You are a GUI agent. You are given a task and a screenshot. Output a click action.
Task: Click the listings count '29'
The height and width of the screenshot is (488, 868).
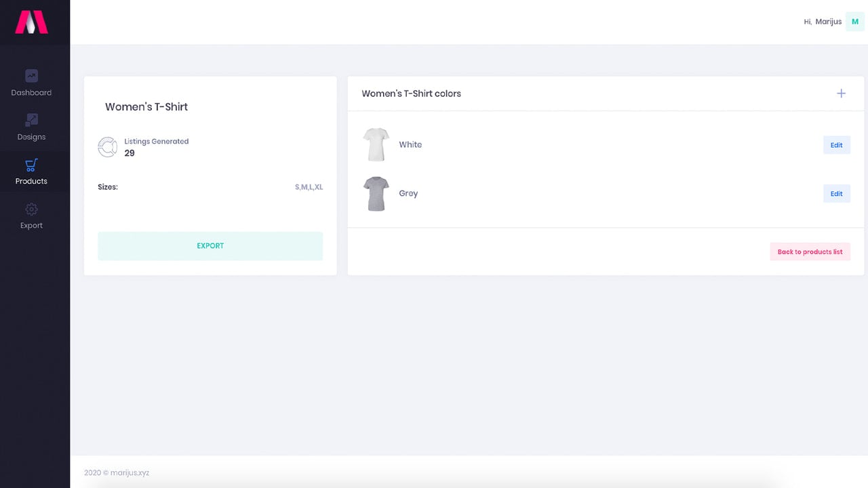[130, 153]
